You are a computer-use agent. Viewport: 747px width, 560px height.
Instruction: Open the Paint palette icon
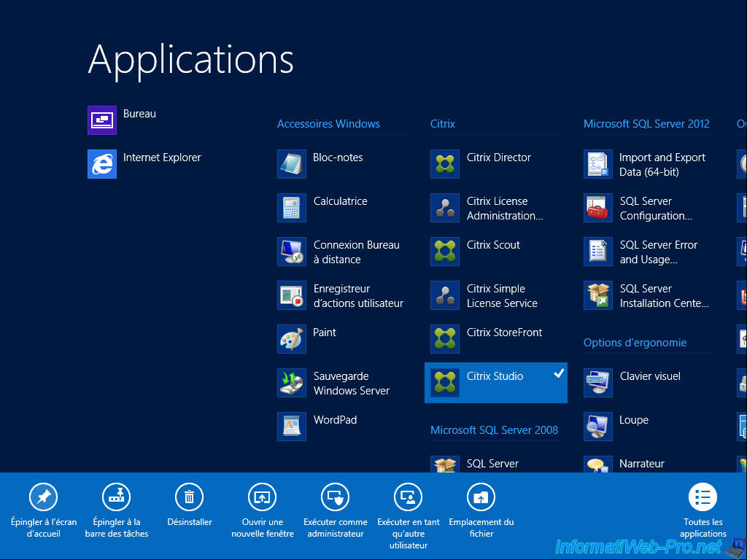292,339
